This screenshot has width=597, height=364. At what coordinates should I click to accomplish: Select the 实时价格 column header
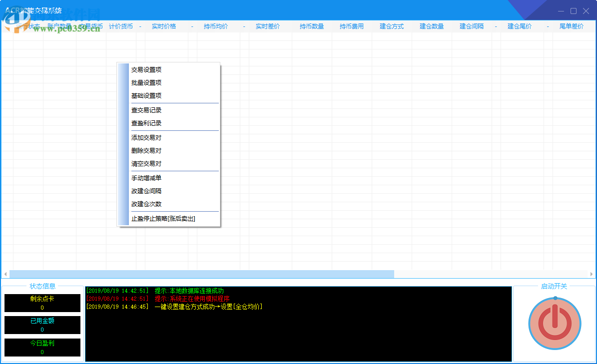click(164, 26)
